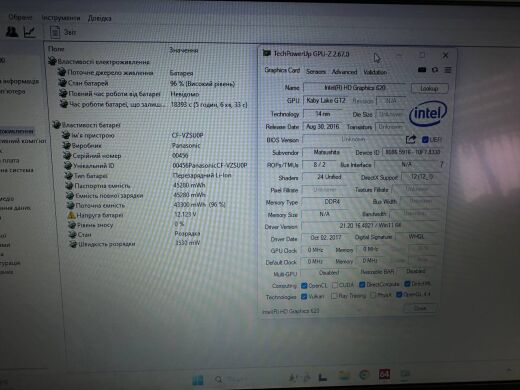
Task: Toggle the DirectCompute checkbox
Action: click(x=362, y=284)
